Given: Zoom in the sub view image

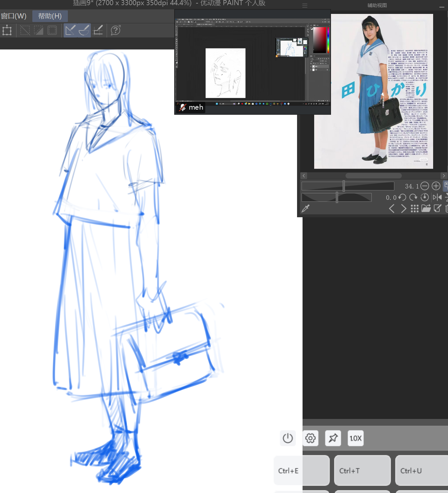Looking at the screenshot, I should [x=436, y=186].
